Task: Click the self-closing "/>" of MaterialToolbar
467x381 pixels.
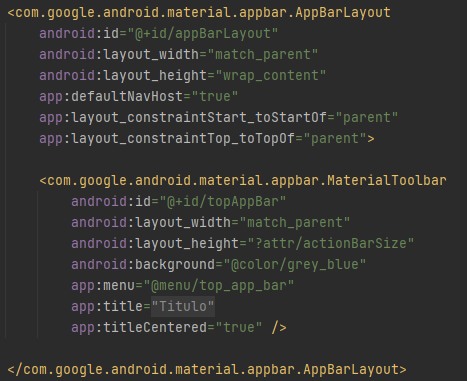Action: click(x=279, y=327)
